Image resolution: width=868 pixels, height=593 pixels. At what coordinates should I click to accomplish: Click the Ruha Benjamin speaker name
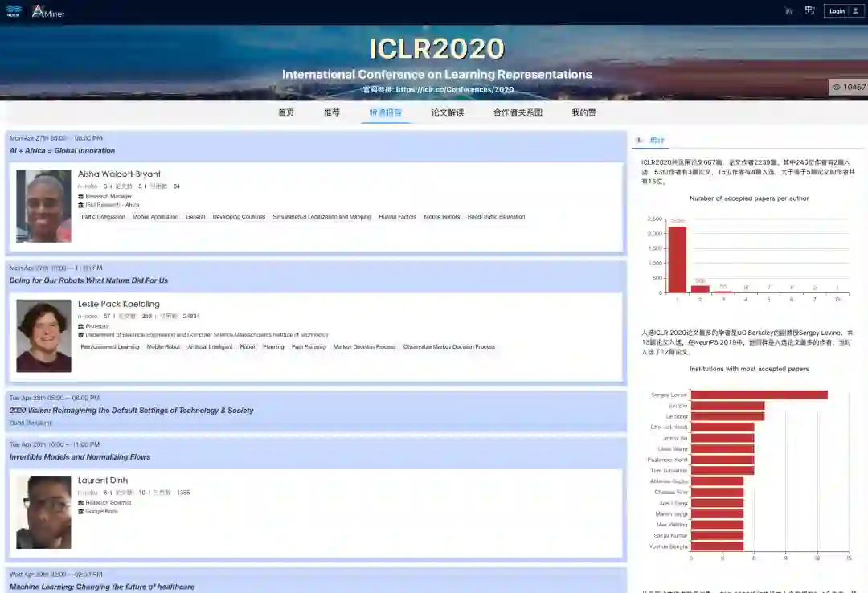[31, 423]
